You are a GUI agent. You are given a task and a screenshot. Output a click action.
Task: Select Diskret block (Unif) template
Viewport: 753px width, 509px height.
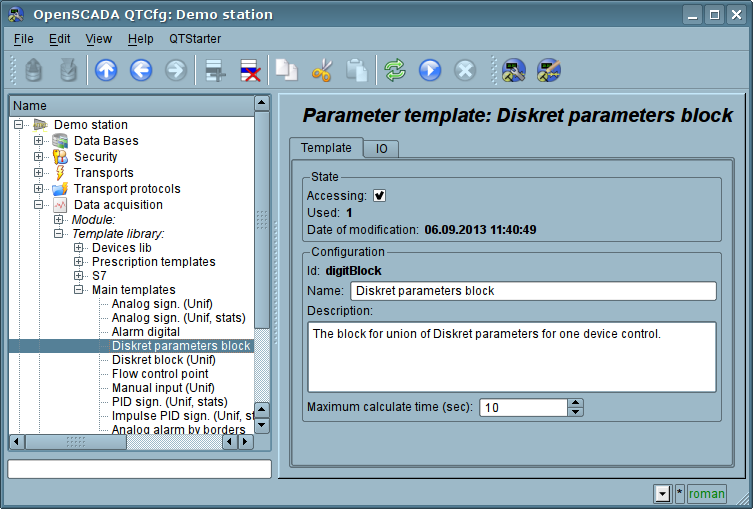pyautogui.click(x=163, y=360)
